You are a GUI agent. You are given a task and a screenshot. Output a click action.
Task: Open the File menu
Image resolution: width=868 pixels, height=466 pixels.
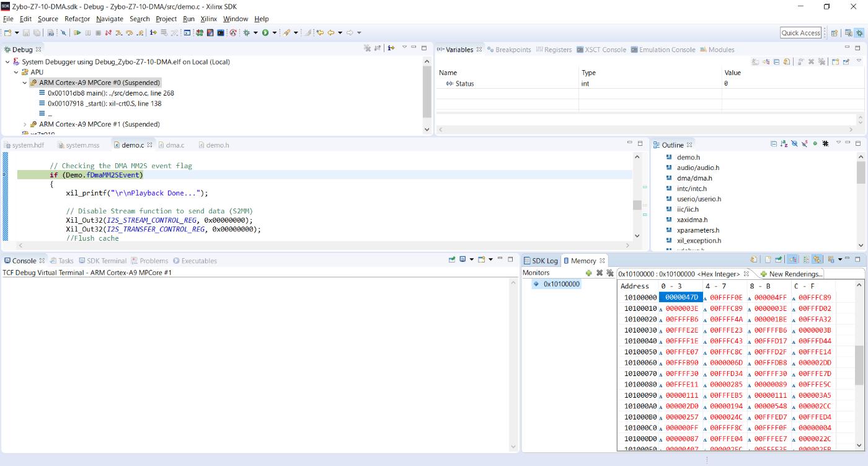point(8,19)
